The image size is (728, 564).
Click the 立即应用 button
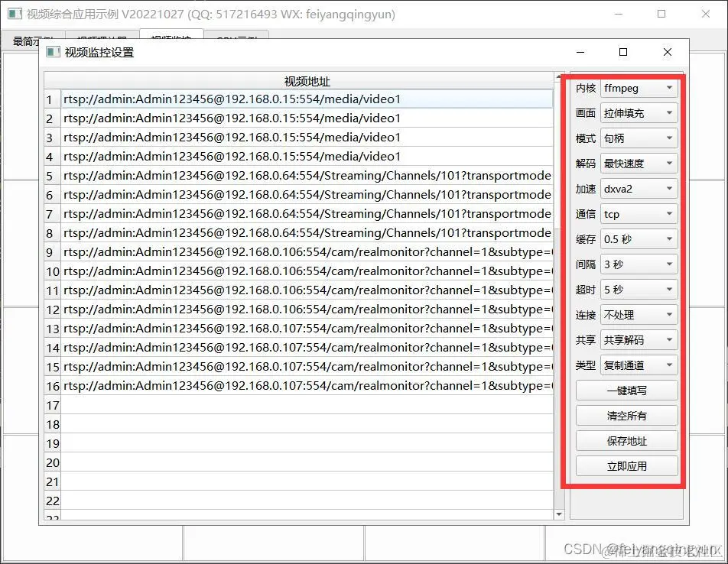tap(627, 466)
